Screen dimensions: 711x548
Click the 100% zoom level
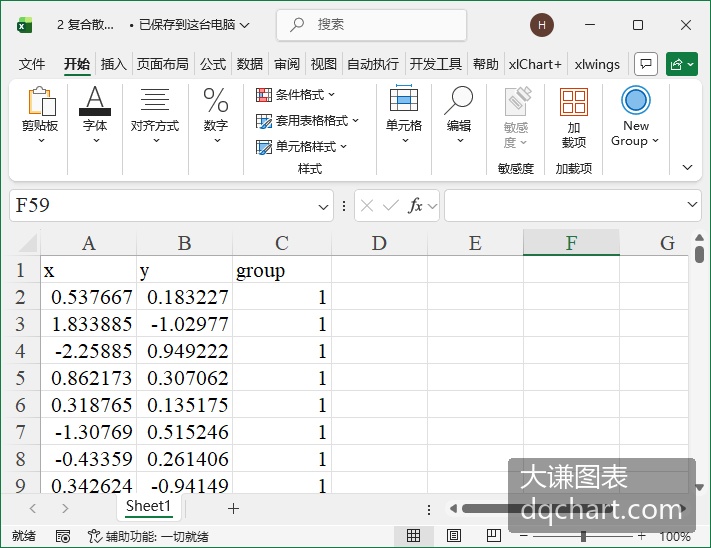pos(675,537)
